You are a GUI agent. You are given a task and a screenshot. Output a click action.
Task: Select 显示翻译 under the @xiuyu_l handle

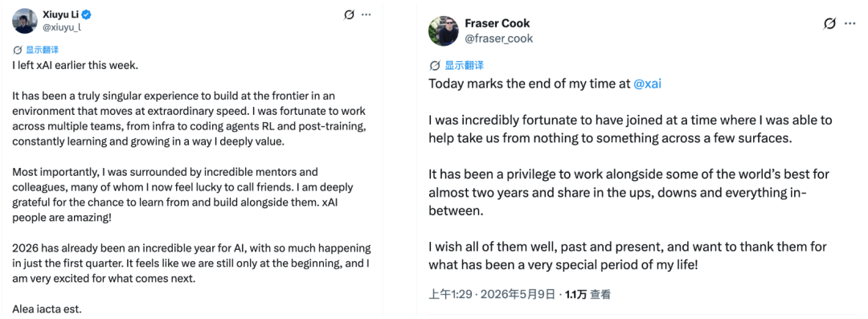pos(42,50)
